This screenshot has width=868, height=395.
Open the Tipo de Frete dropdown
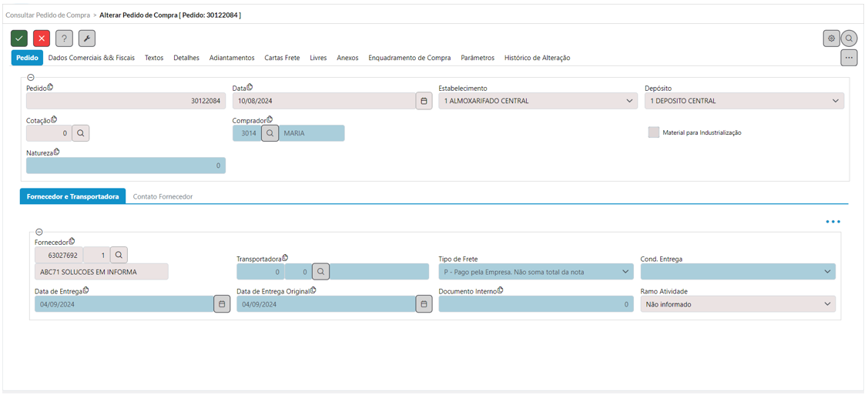tap(536, 272)
